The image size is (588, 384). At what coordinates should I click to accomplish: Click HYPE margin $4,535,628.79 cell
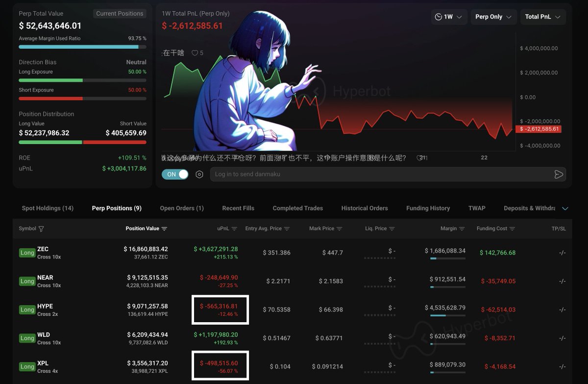click(445, 307)
